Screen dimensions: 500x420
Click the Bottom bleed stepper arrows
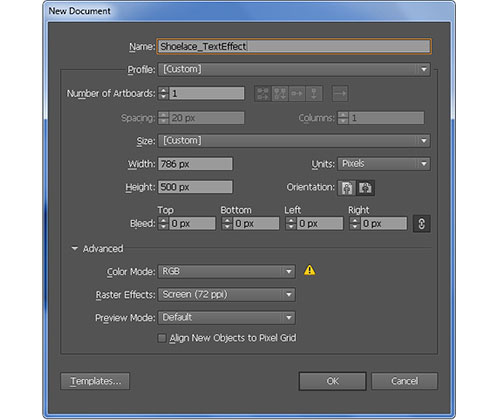tap(227, 223)
